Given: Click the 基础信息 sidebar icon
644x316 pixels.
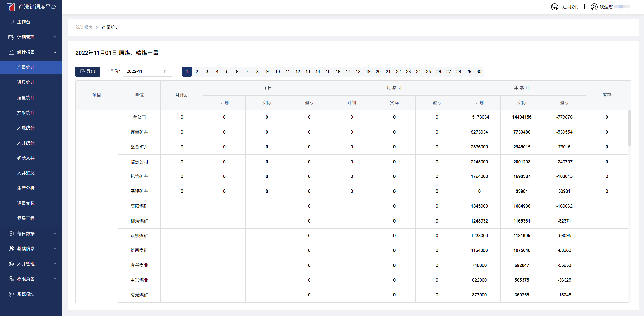Looking at the screenshot, I should tap(11, 249).
